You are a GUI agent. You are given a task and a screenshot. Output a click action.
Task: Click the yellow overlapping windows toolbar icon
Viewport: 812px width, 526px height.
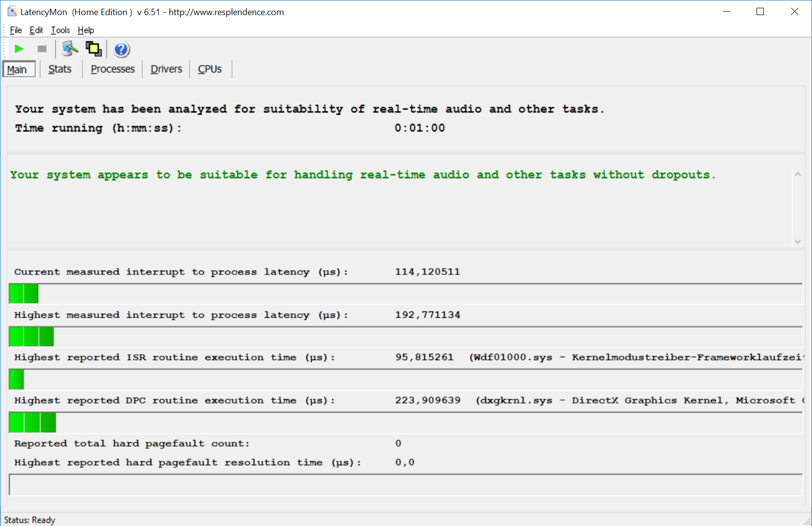click(x=93, y=49)
